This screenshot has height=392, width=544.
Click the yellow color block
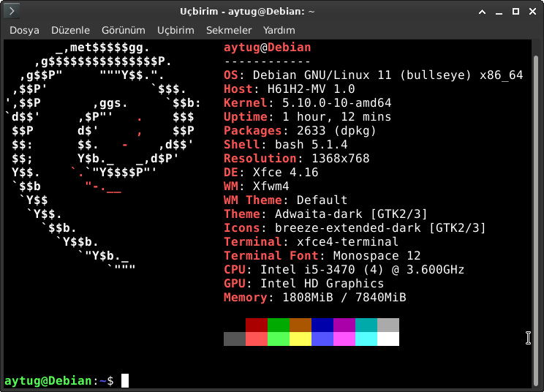coord(301,339)
